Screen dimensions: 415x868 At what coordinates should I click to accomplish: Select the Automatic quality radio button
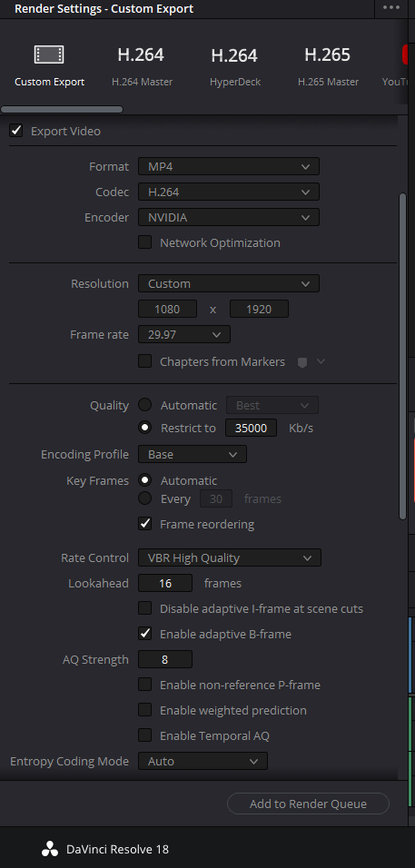pyautogui.click(x=145, y=405)
